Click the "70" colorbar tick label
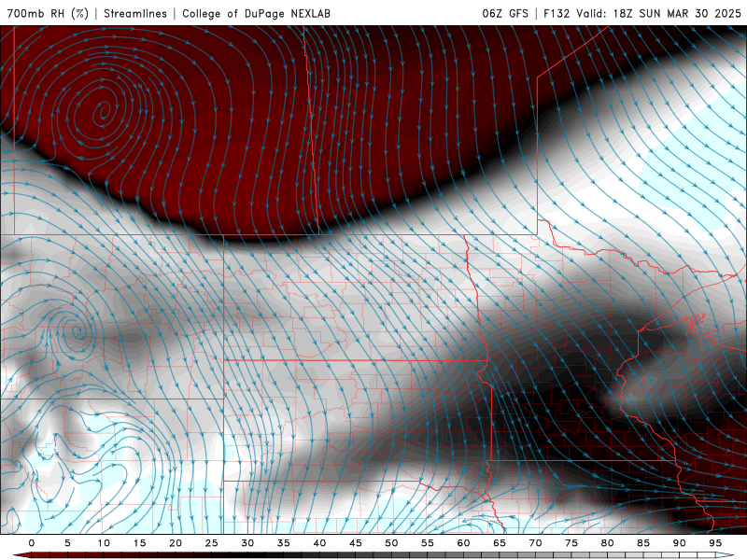This screenshot has width=747, height=560. (x=535, y=543)
